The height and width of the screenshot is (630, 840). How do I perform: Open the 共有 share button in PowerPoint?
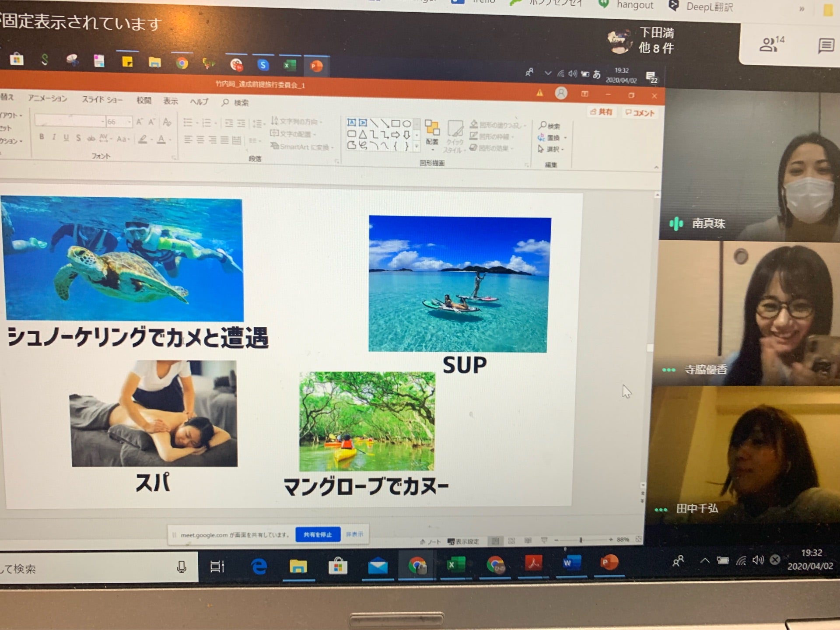point(602,112)
